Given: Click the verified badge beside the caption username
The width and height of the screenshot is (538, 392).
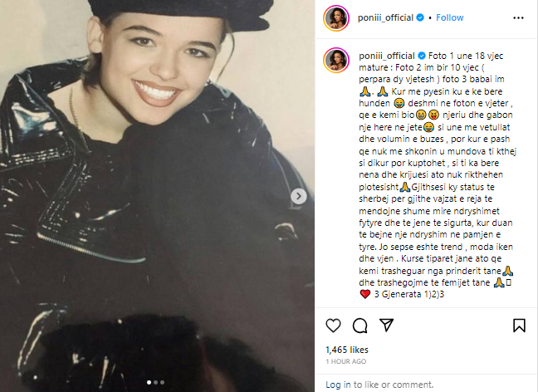Looking at the screenshot, I should (421, 56).
